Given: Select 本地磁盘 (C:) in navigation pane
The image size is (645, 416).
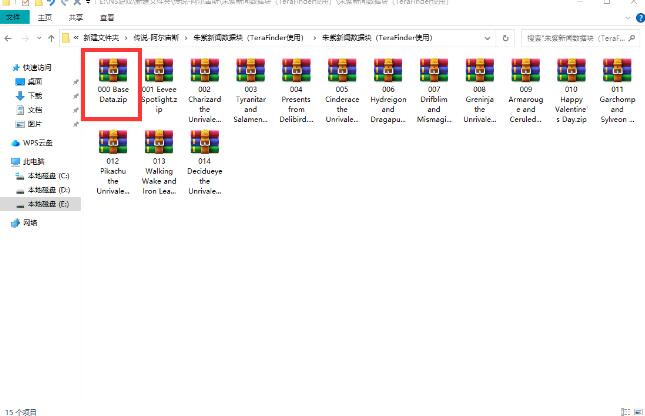Looking at the screenshot, I should (48, 175).
